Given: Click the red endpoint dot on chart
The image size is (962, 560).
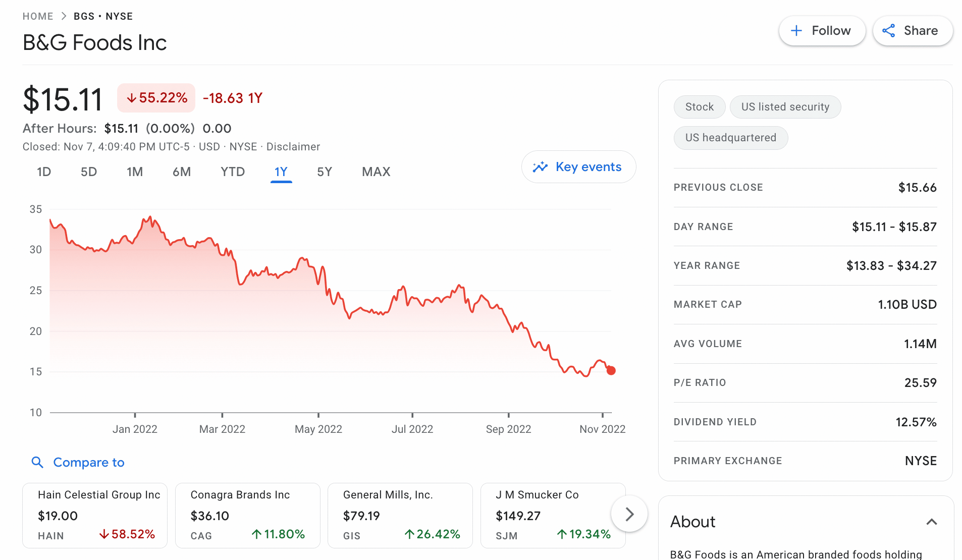Looking at the screenshot, I should [611, 371].
